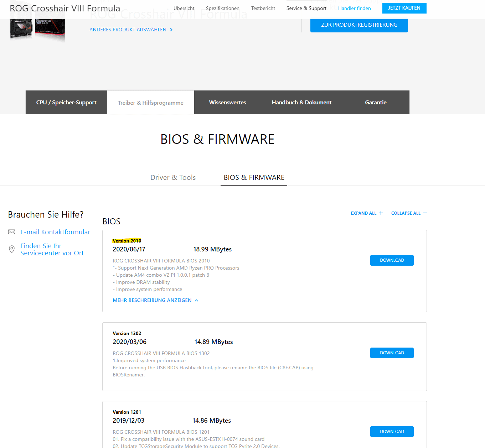Click the location pin icon for Servicecenter
Screen dimensions: 485x448
12,249
